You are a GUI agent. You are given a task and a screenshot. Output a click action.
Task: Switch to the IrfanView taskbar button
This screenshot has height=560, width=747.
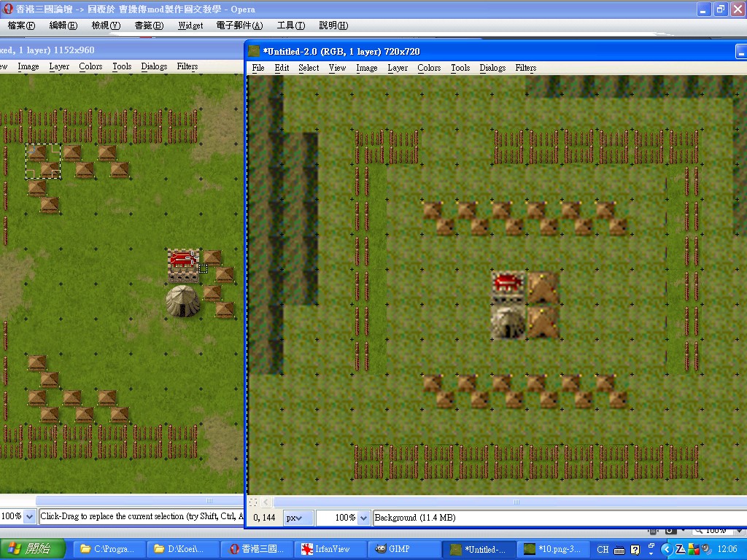330,549
